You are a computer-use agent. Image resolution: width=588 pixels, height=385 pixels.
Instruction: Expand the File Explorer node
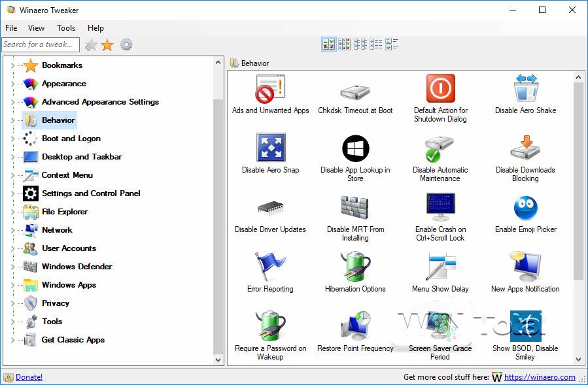tap(12, 212)
